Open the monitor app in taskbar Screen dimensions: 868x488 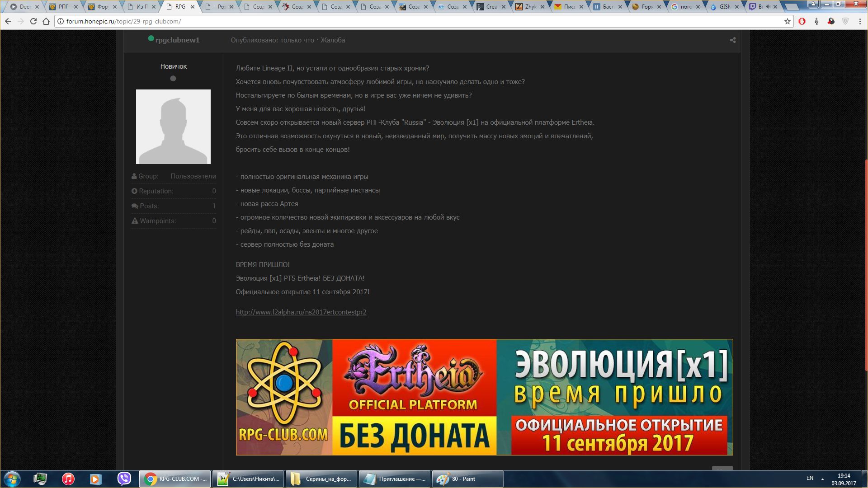tap(40, 479)
